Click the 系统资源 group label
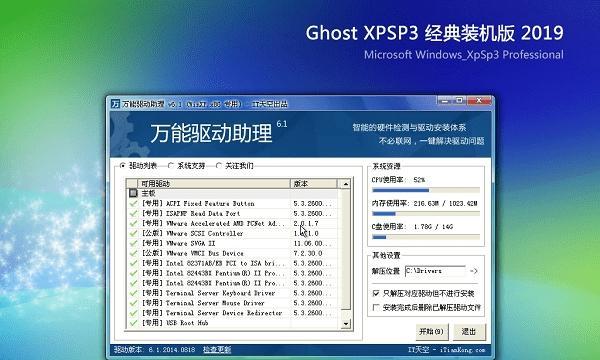 coord(386,166)
